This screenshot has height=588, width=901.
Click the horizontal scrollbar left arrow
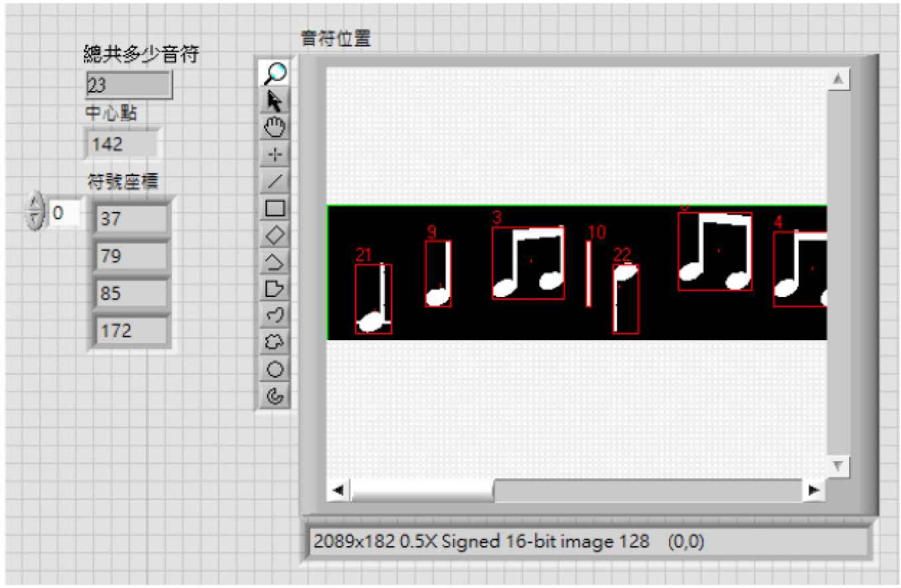[x=337, y=491]
